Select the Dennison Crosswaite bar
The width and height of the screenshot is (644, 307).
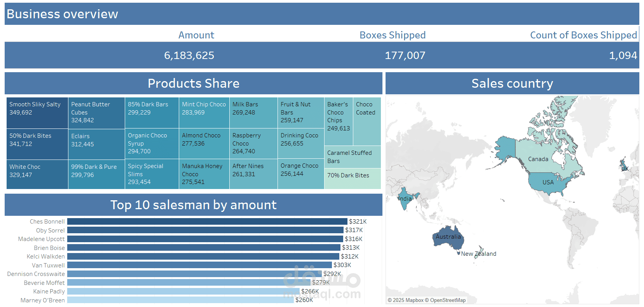coord(194,274)
